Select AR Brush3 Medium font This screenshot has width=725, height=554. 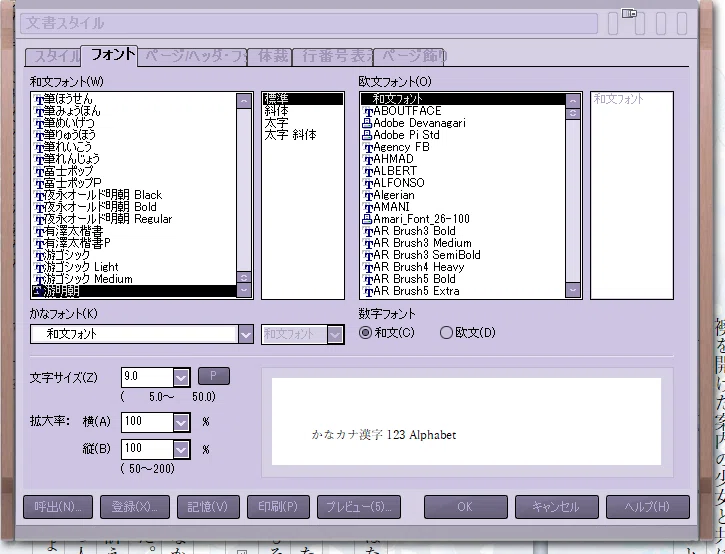point(463,243)
